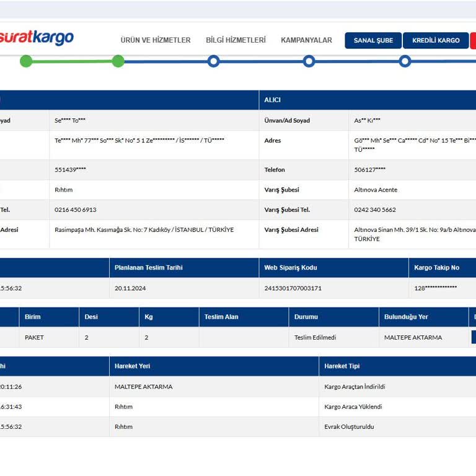
Task: Click the Varış Şubesi Tel. number 0242 340 5662
Action: (x=375, y=209)
